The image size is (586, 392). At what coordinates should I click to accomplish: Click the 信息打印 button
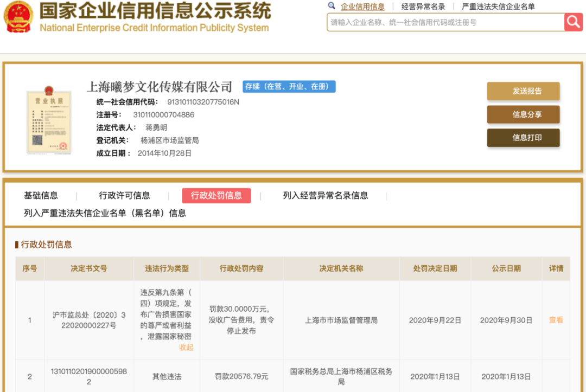523,138
